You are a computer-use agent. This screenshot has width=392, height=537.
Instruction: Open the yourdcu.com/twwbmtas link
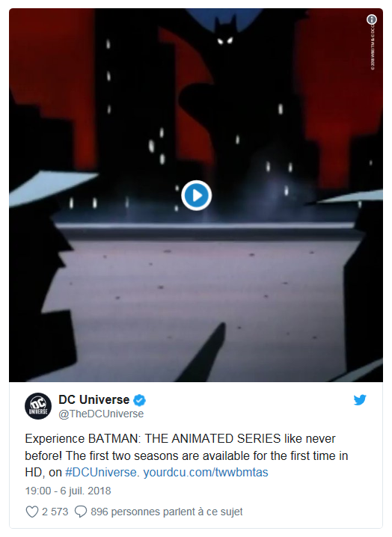click(206, 472)
